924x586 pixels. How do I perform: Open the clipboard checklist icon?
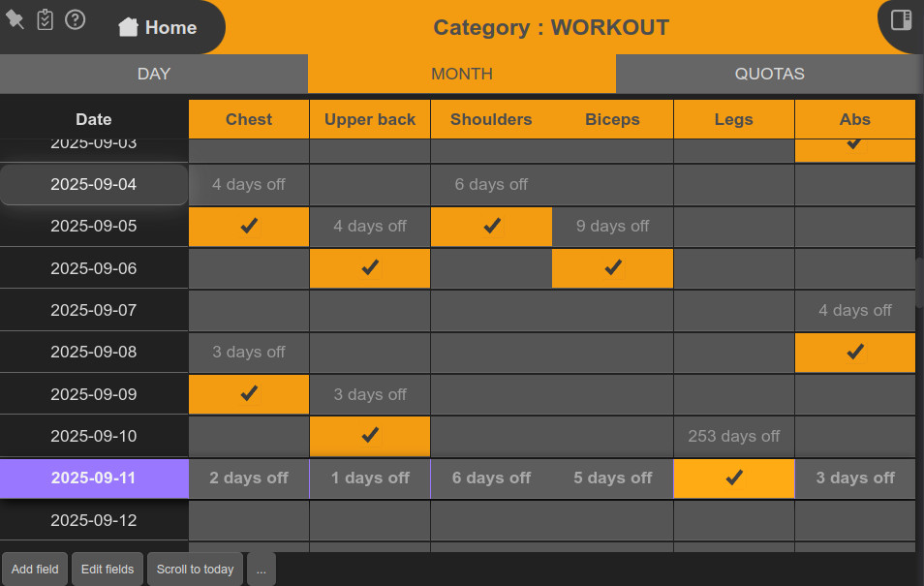click(x=45, y=19)
